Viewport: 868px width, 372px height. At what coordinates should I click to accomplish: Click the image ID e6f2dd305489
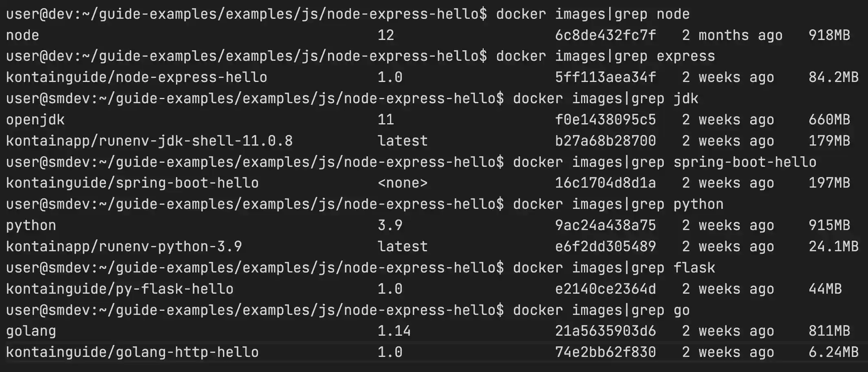pos(605,247)
